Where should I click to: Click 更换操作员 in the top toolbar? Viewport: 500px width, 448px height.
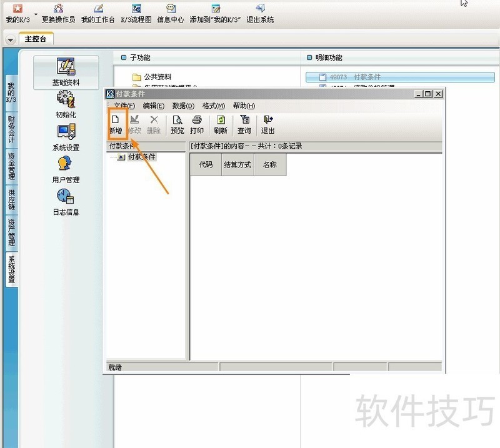pyautogui.click(x=58, y=13)
